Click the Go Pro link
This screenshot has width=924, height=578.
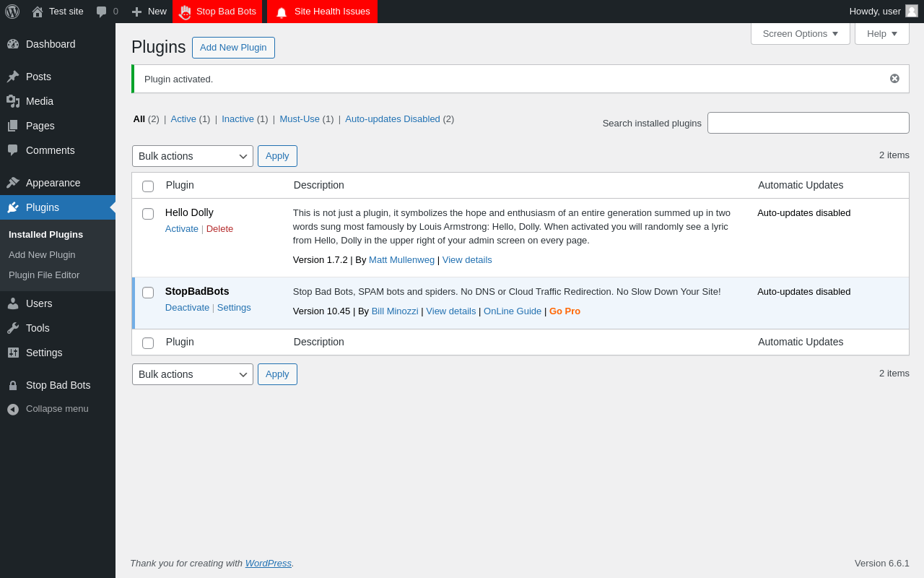coord(565,311)
